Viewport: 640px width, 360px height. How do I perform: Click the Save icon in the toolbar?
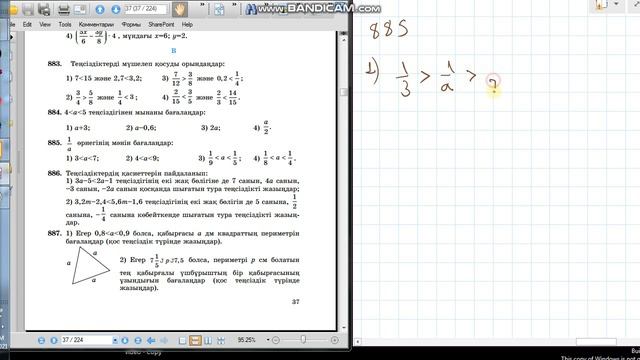click(28, 9)
